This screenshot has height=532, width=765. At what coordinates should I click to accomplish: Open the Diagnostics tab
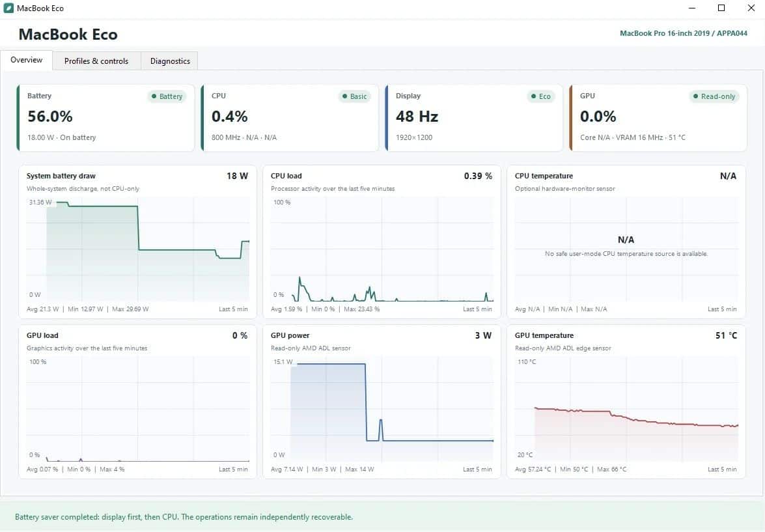[x=170, y=61]
